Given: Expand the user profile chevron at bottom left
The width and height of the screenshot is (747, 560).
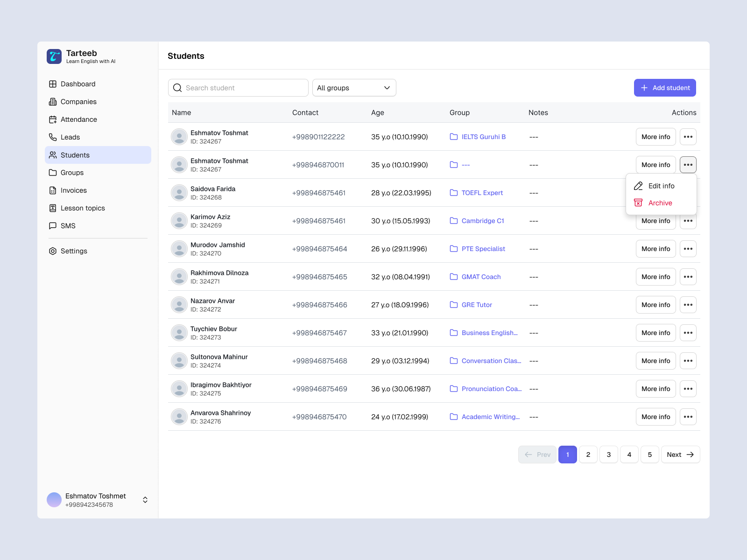Looking at the screenshot, I should 145,499.
